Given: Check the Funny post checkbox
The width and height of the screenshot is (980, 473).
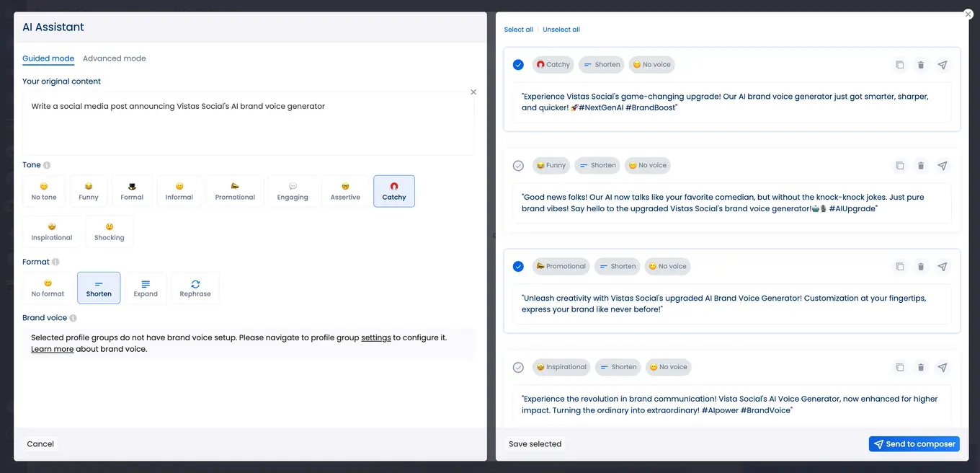Looking at the screenshot, I should (x=518, y=166).
